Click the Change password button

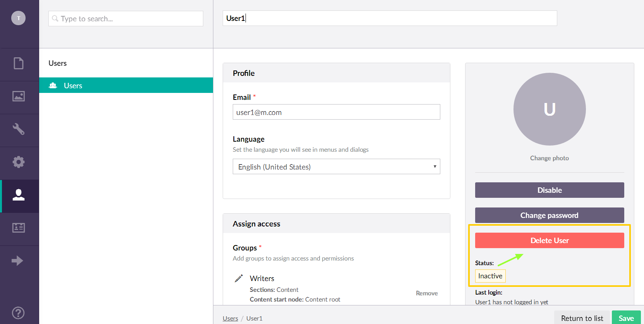[x=549, y=215]
